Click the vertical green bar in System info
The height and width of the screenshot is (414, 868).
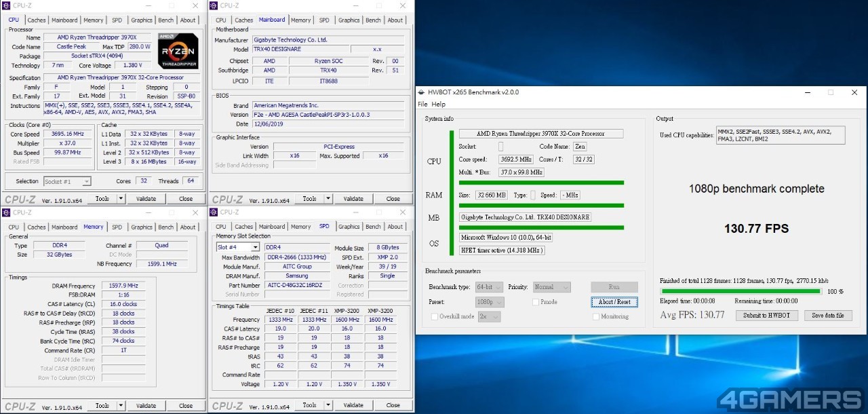point(452,192)
